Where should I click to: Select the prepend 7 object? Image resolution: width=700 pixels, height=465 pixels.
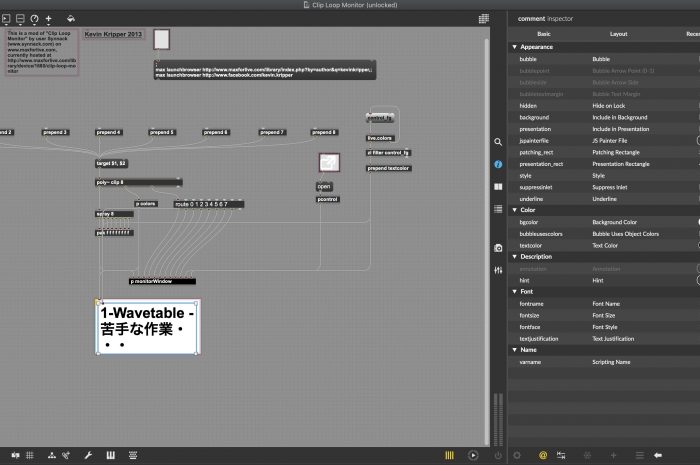click(272, 132)
